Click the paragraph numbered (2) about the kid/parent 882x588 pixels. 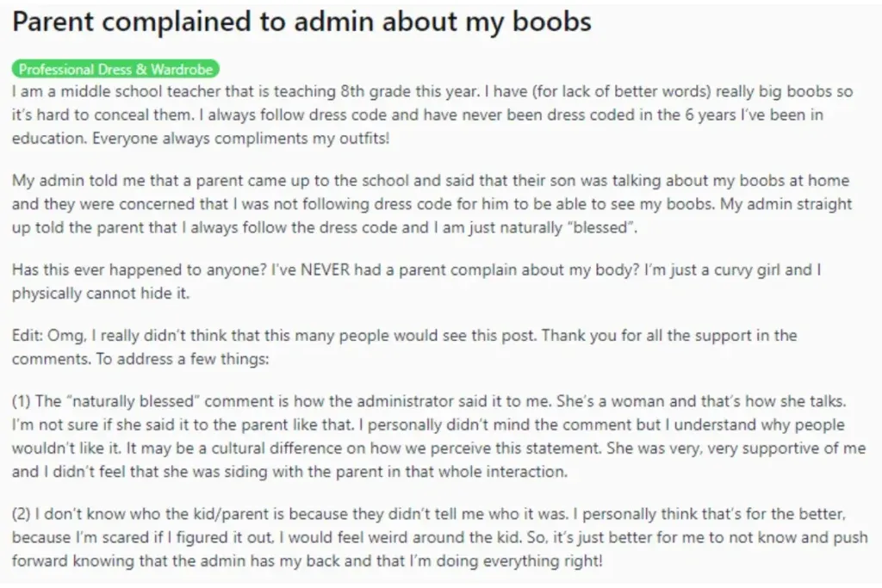click(440, 537)
